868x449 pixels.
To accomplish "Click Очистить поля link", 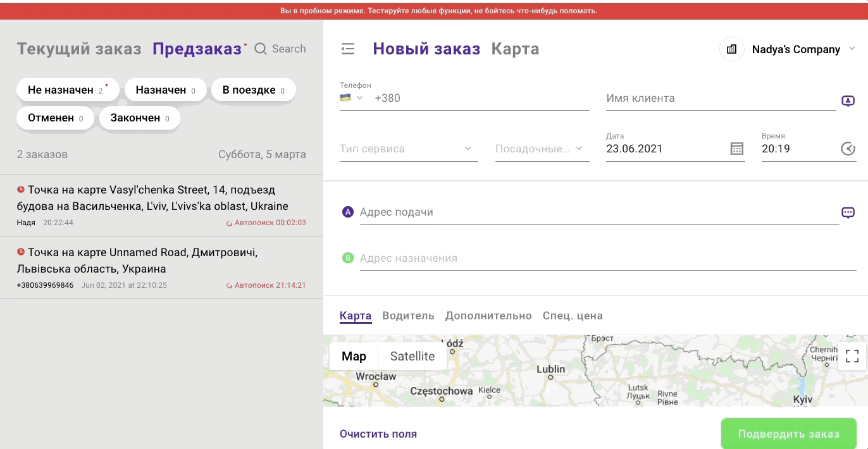I will (x=378, y=434).
